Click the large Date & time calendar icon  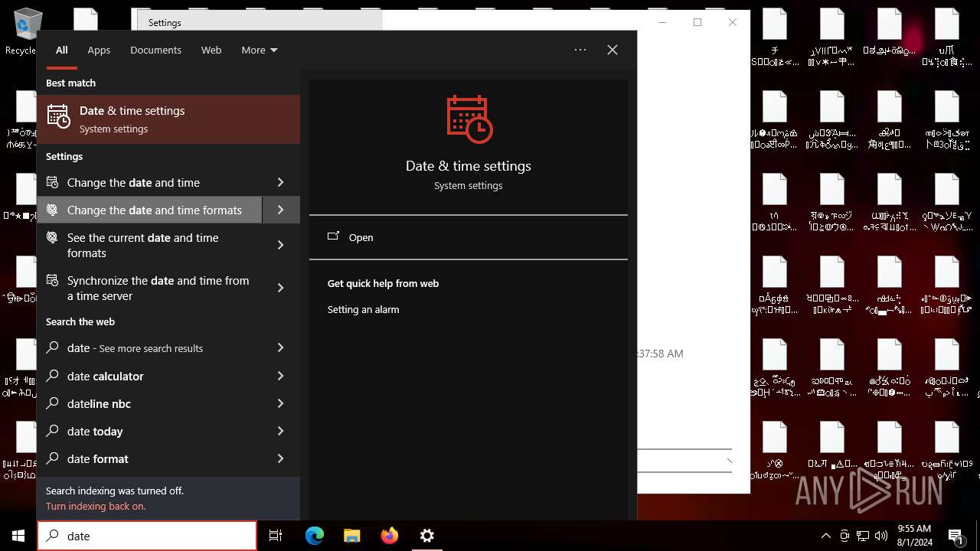coord(469,119)
